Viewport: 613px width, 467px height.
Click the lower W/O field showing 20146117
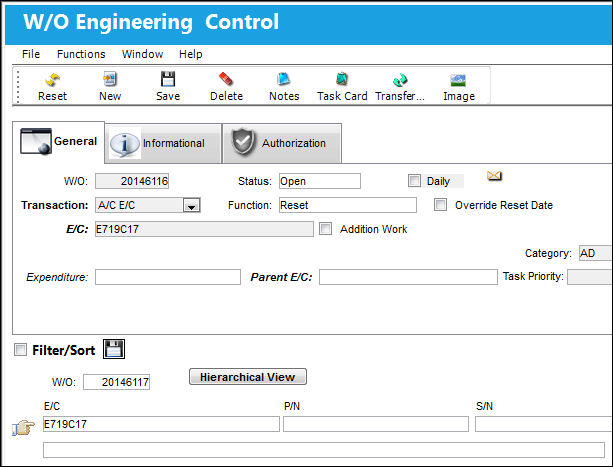[x=117, y=382]
